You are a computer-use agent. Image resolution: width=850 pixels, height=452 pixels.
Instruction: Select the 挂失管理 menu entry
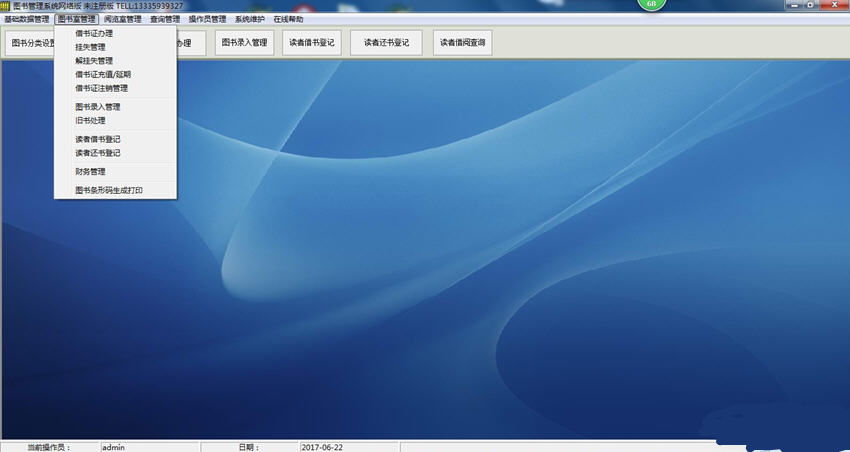[115, 47]
